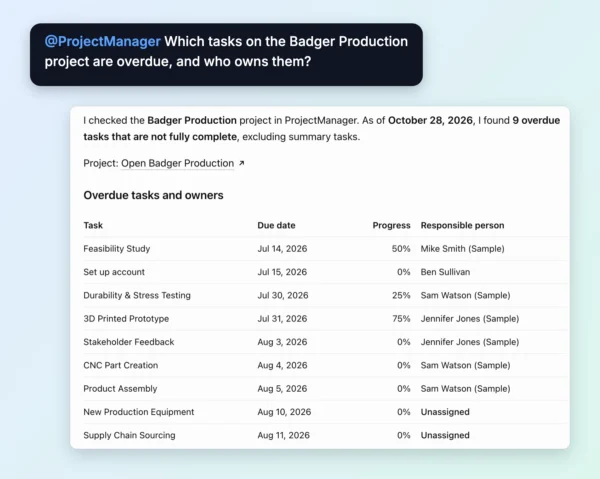Image resolution: width=600 pixels, height=479 pixels.
Task: Click the Set up account task
Action: [x=114, y=272]
